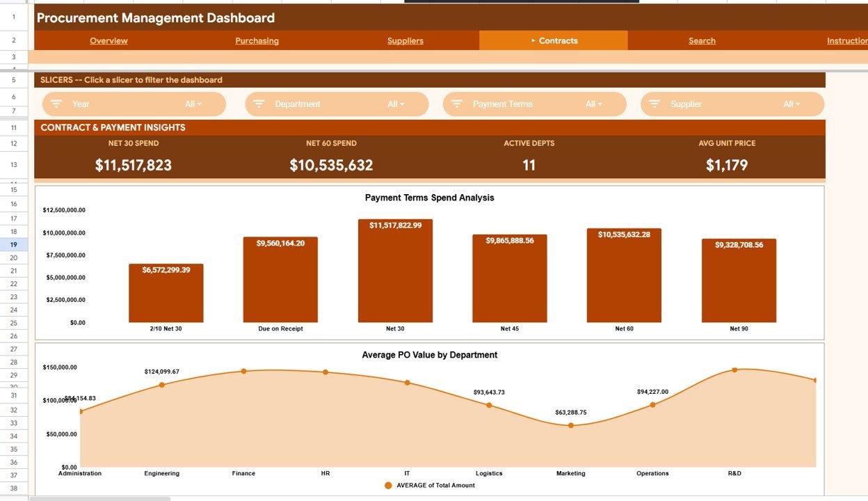Viewport: 868px width, 501px height.
Task: Click the R&D data point on the line chart
Action: point(734,370)
